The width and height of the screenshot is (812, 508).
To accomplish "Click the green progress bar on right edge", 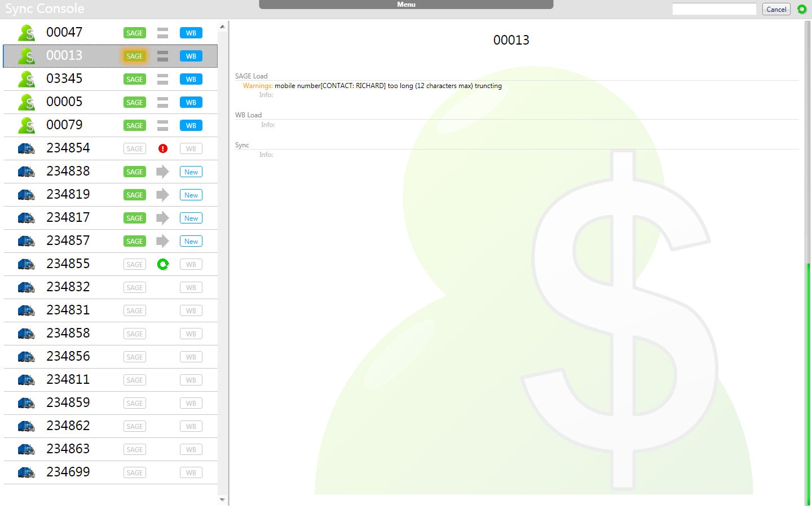I will [807, 384].
